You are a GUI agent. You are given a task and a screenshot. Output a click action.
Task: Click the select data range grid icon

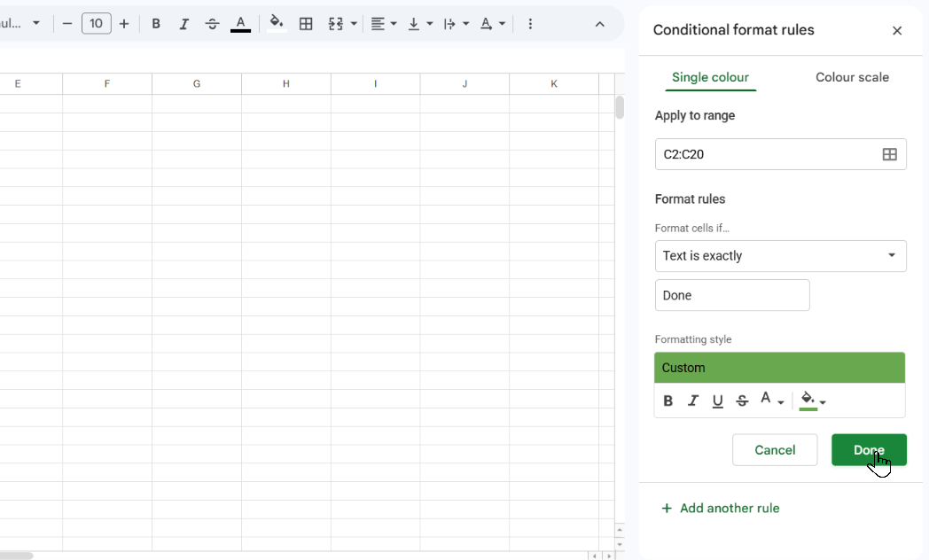pos(889,154)
